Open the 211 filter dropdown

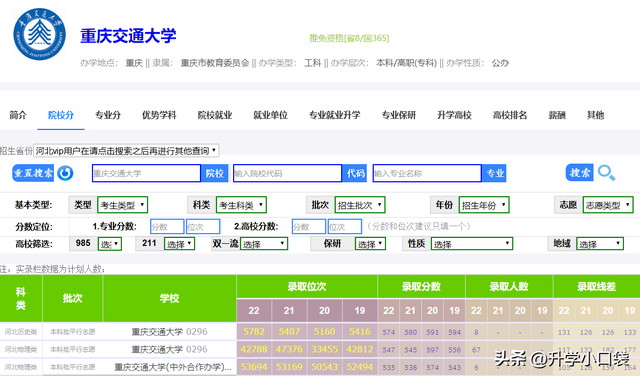179,244
